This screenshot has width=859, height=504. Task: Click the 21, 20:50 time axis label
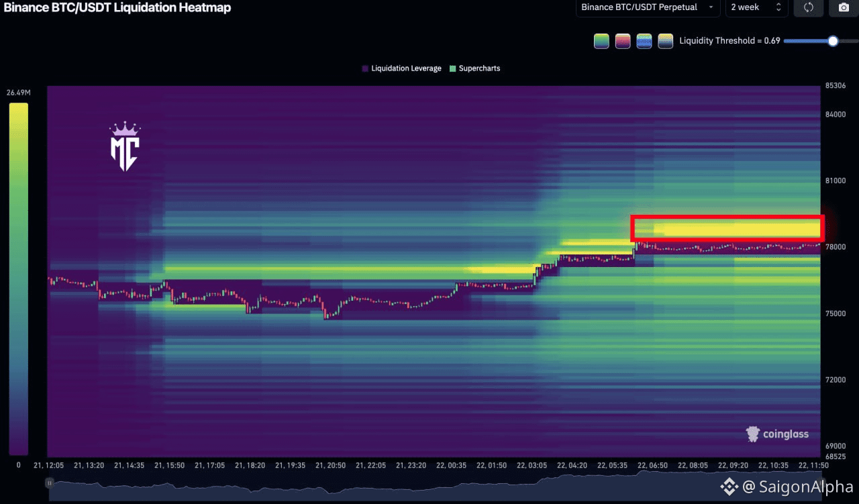click(x=330, y=465)
